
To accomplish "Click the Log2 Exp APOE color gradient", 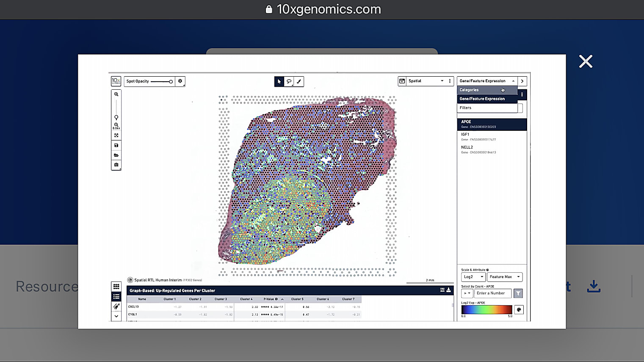I will [487, 310].
